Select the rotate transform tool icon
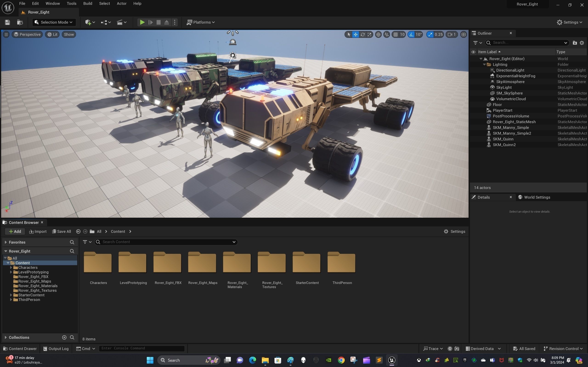Image resolution: width=588 pixels, height=367 pixels. 362,34
